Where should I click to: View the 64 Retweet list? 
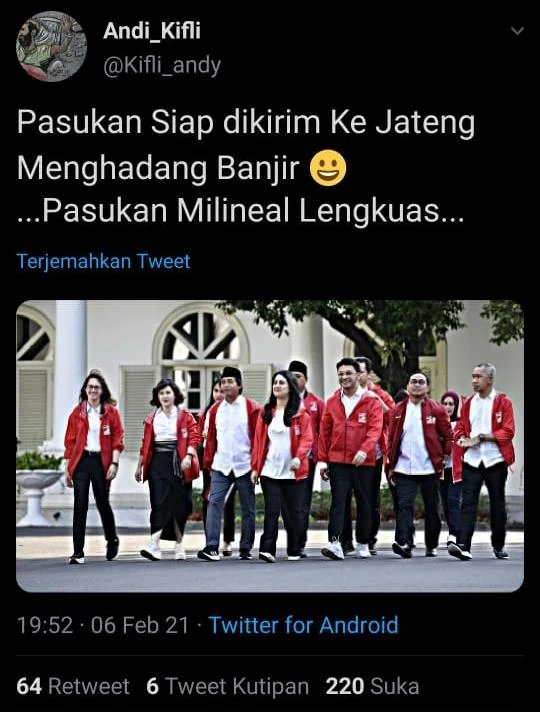pos(73,686)
